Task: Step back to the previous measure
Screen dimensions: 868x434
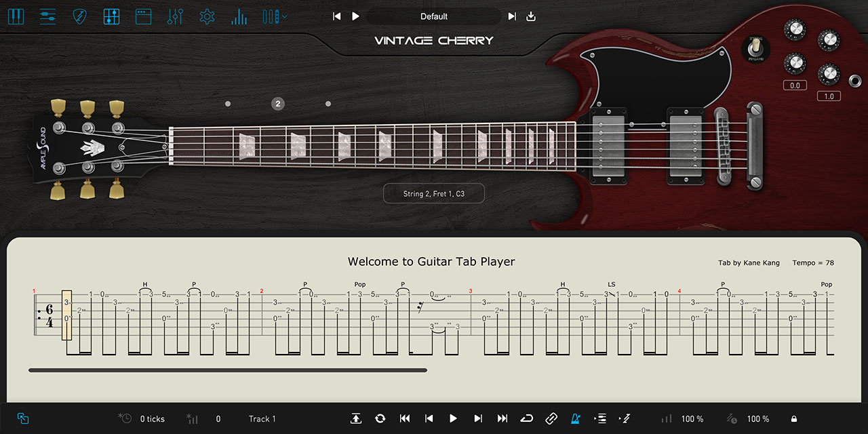Action: point(429,419)
